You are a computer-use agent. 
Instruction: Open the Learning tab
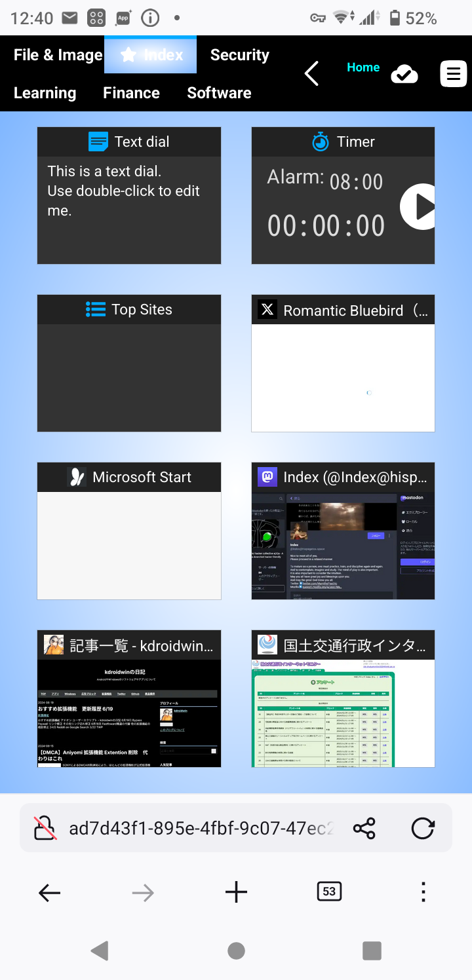coord(45,93)
